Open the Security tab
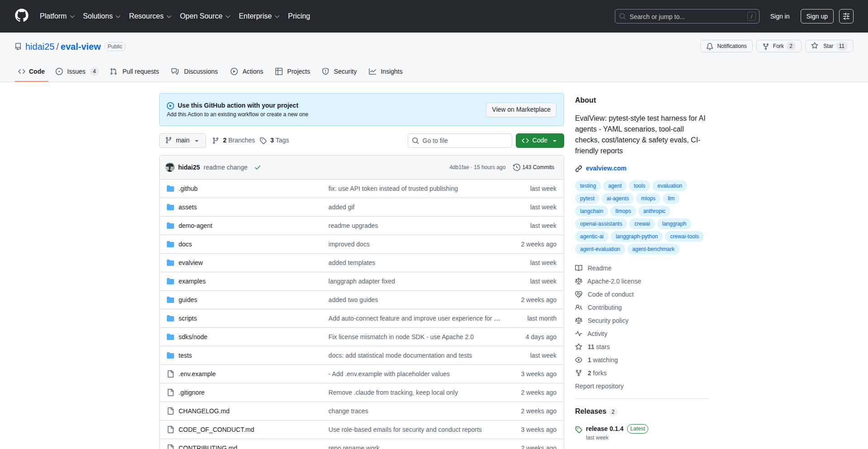 coord(340,71)
